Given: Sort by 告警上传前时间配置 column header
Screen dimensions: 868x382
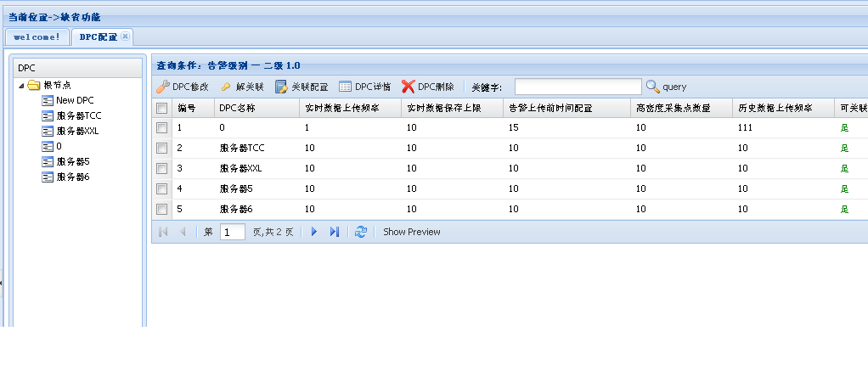Looking at the screenshot, I should (x=566, y=108).
